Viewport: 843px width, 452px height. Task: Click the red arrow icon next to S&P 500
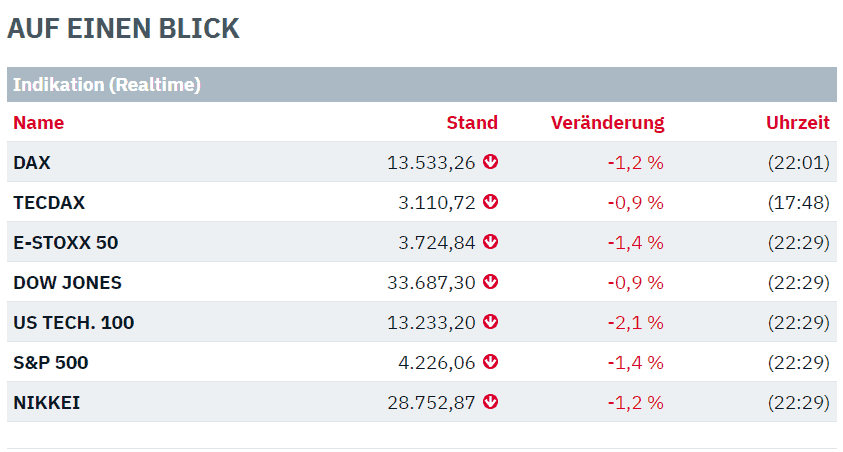[x=490, y=362]
